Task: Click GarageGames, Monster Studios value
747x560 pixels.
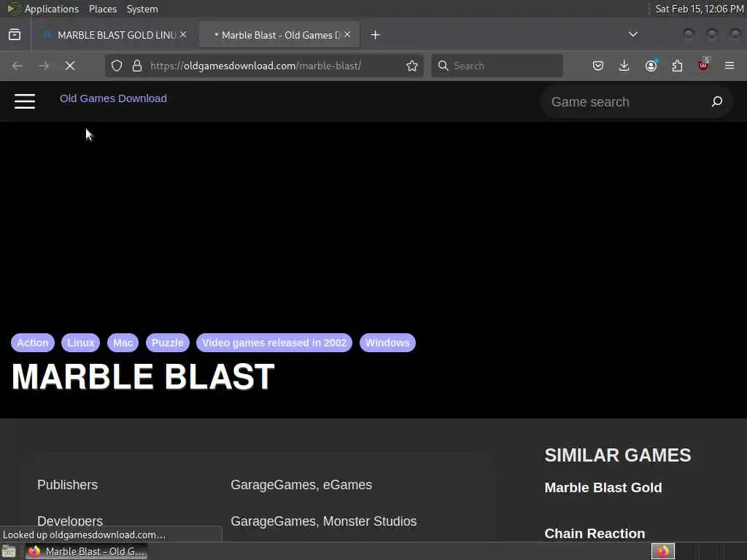Action: (323, 521)
